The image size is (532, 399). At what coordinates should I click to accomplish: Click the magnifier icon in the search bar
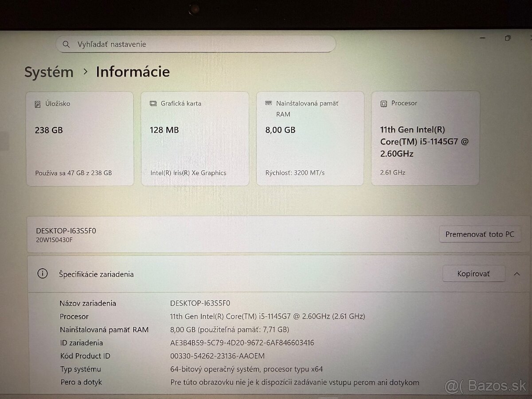click(x=66, y=44)
